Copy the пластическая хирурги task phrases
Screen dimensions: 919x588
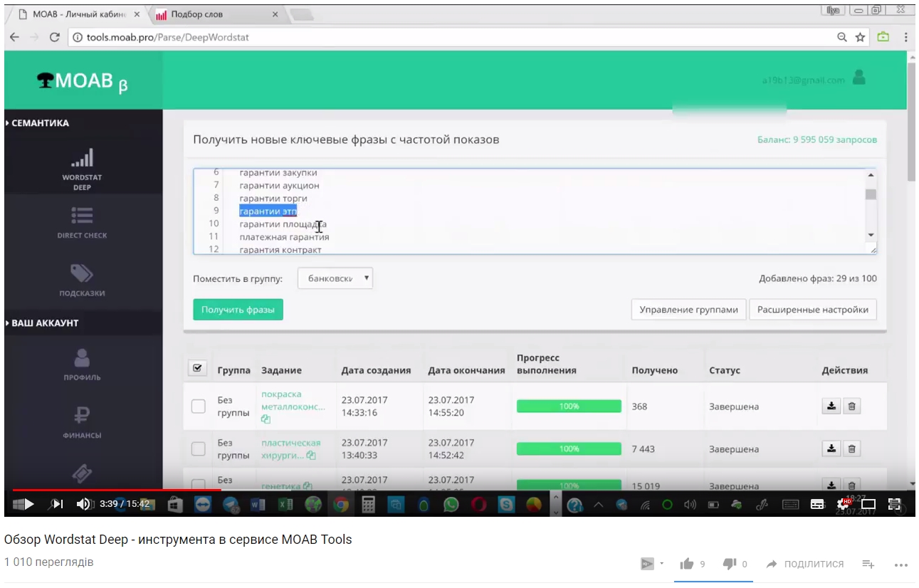click(311, 456)
